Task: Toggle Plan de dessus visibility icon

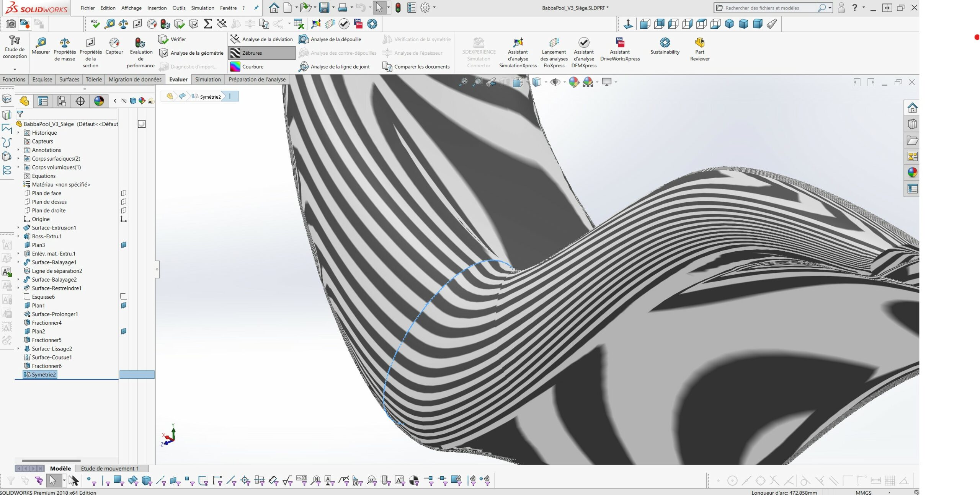Action: coord(124,202)
